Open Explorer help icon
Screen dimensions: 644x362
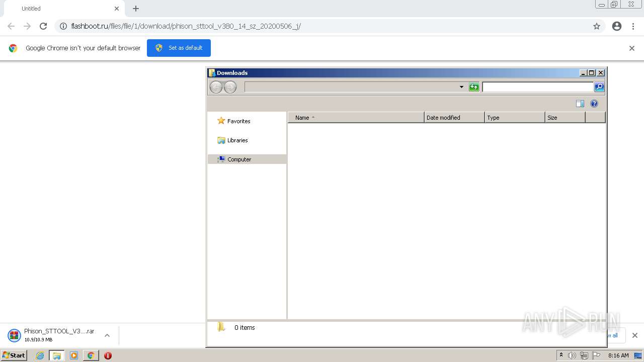pos(594,104)
